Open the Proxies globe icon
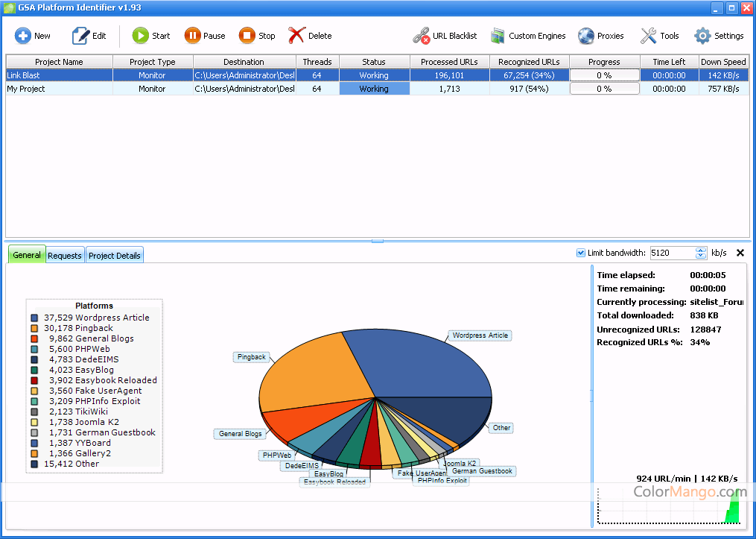Screen dimensions: 756x539 [586, 36]
